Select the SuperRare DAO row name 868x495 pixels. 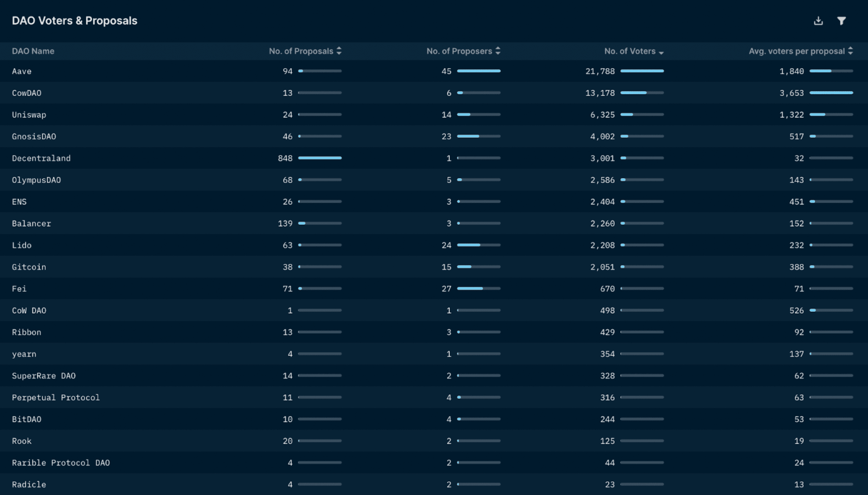click(x=44, y=376)
